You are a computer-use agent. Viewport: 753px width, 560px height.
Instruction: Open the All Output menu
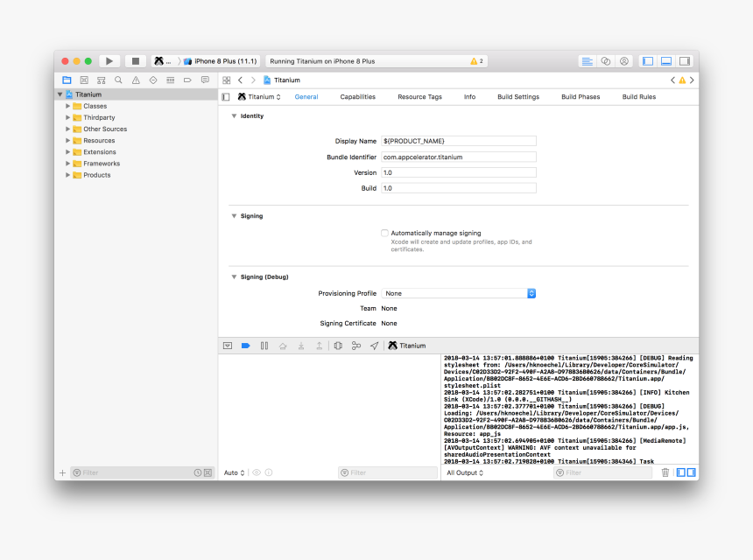pos(465,472)
